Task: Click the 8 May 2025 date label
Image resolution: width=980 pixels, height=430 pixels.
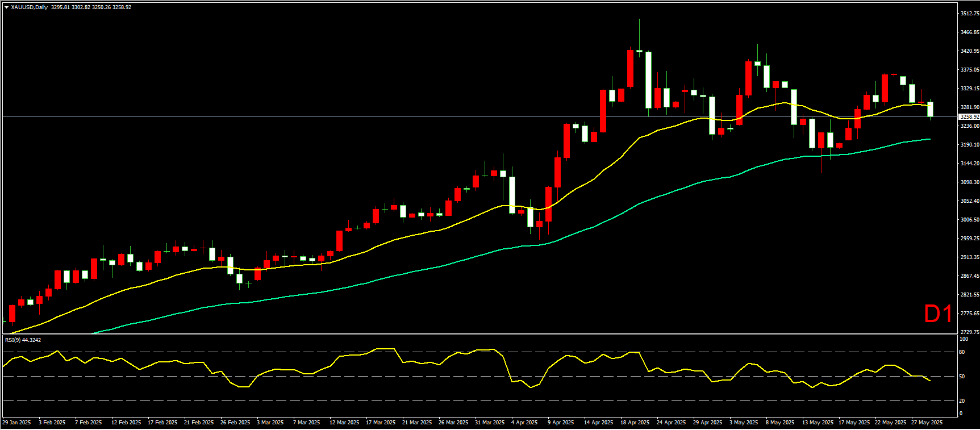Action: pos(780,423)
